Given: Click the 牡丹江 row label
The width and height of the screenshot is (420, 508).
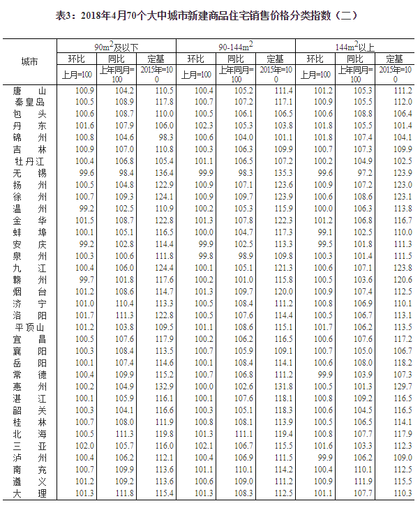Looking at the screenshot, I should click(x=29, y=160).
